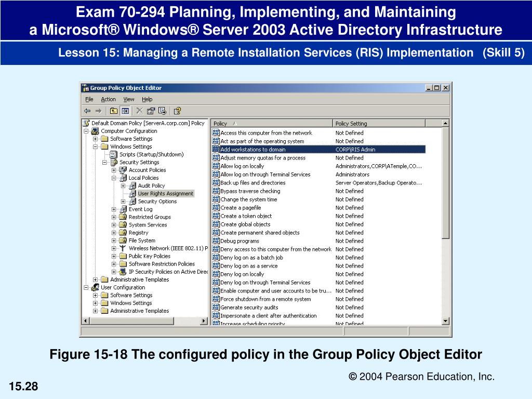
Task: Click the icon beside Debug programs policy
Action: click(x=216, y=241)
